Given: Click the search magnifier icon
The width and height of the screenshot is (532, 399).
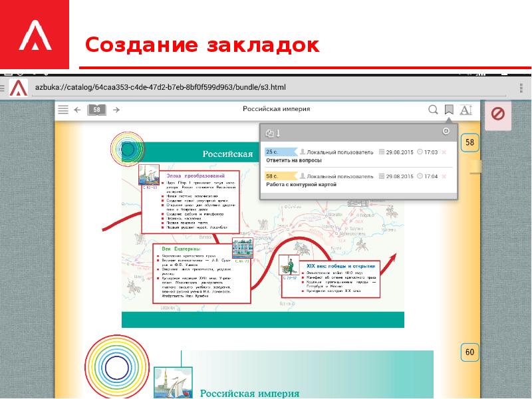Looking at the screenshot, I should tap(432, 110).
